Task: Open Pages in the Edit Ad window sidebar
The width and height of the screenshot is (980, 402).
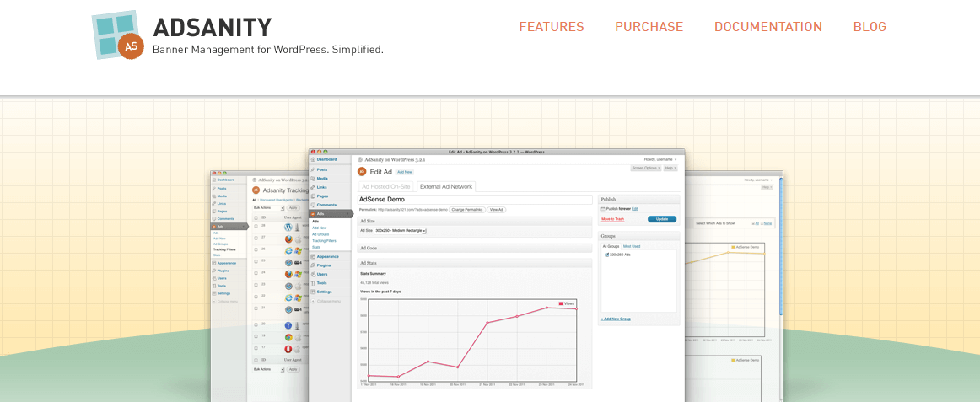Action: 322,196
